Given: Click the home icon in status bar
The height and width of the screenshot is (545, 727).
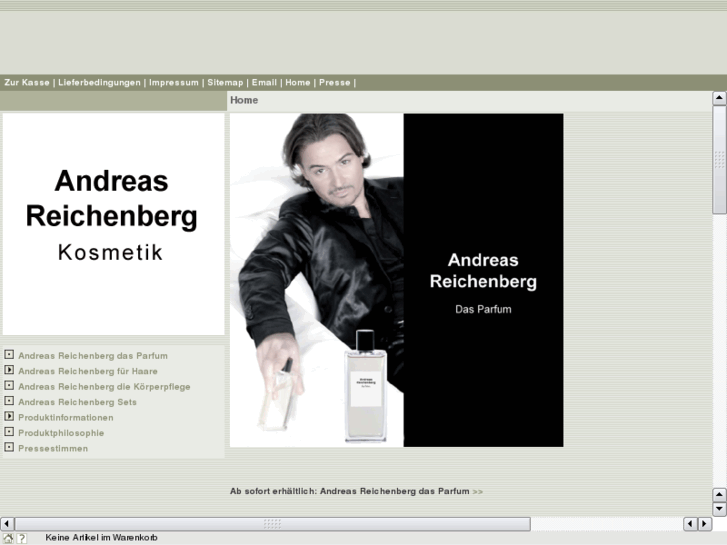Looking at the screenshot, I should pyautogui.click(x=8, y=538).
